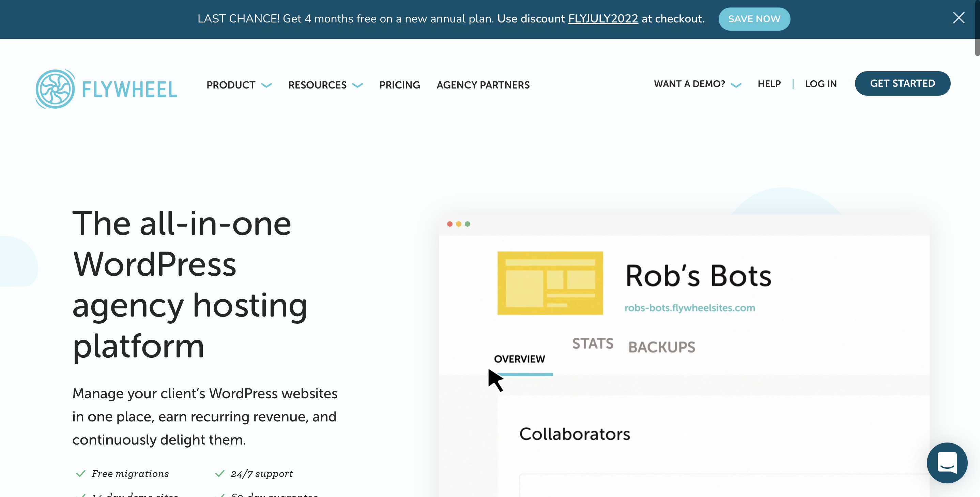The height and width of the screenshot is (497, 980).
Task: Click the 24/7 support checkmark icon
Action: click(219, 474)
